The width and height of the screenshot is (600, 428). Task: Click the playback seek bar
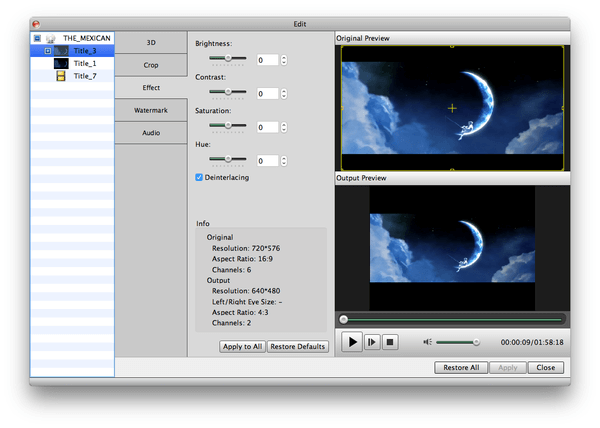point(452,319)
